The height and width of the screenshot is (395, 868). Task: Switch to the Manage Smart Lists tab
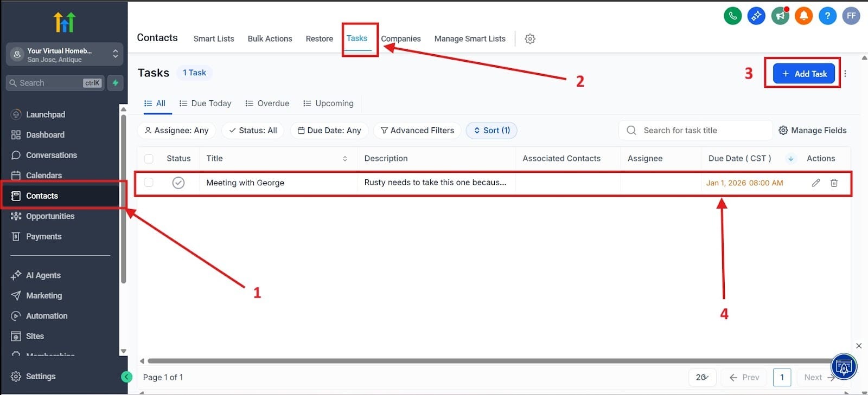tap(470, 38)
